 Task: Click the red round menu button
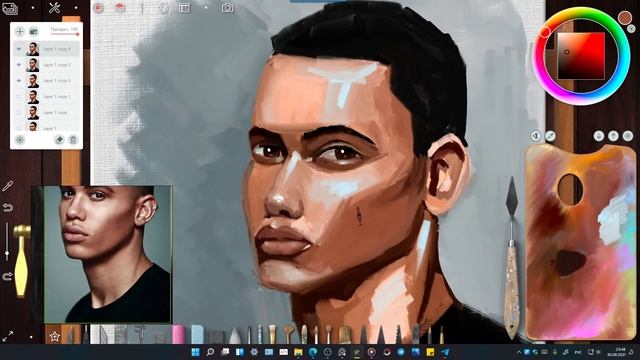(x=98, y=8)
